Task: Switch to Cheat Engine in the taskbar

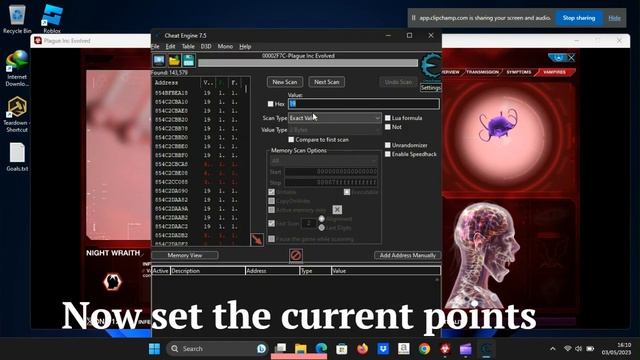Action: (x=486, y=349)
